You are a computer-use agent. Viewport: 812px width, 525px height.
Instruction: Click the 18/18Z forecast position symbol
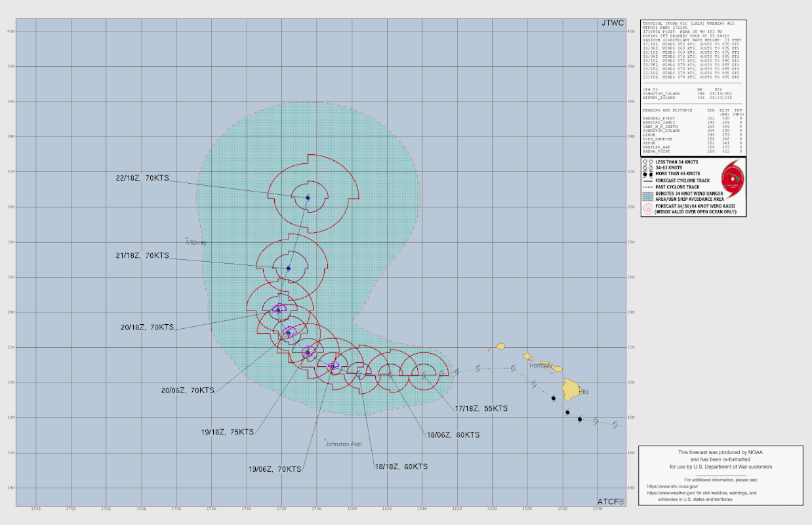(359, 373)
